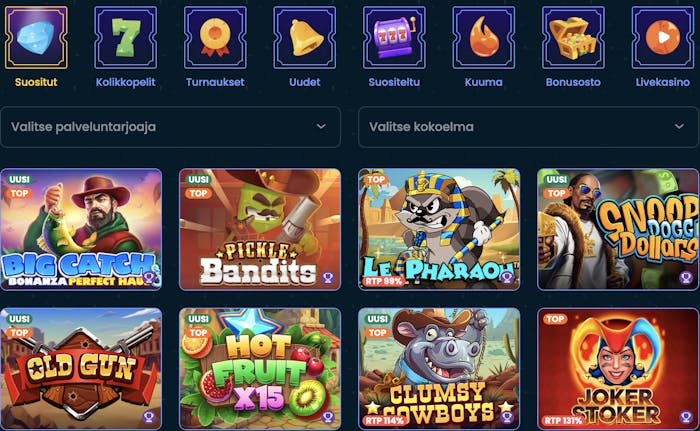Open Big Catch Bonanza game thumbnail
The width and height of the screenshot is (700, 431).
pos(81,230)
